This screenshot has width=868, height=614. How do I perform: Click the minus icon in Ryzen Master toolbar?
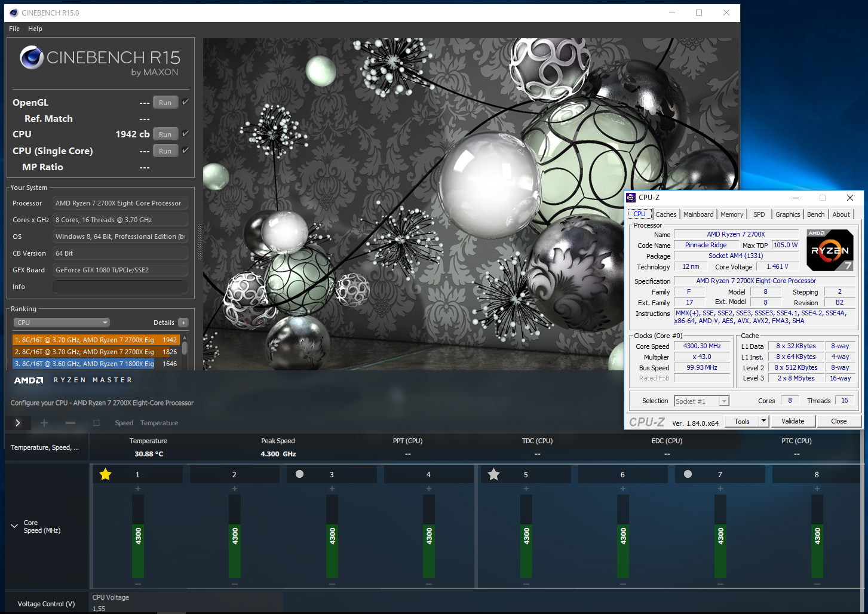(x=70, y=423)
